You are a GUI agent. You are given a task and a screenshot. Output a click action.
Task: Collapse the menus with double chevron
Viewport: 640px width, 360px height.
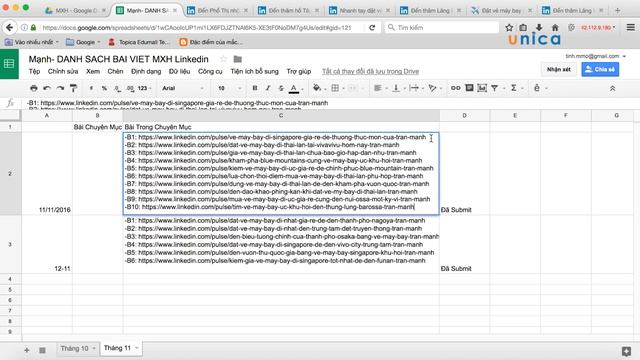pos(612,88)
